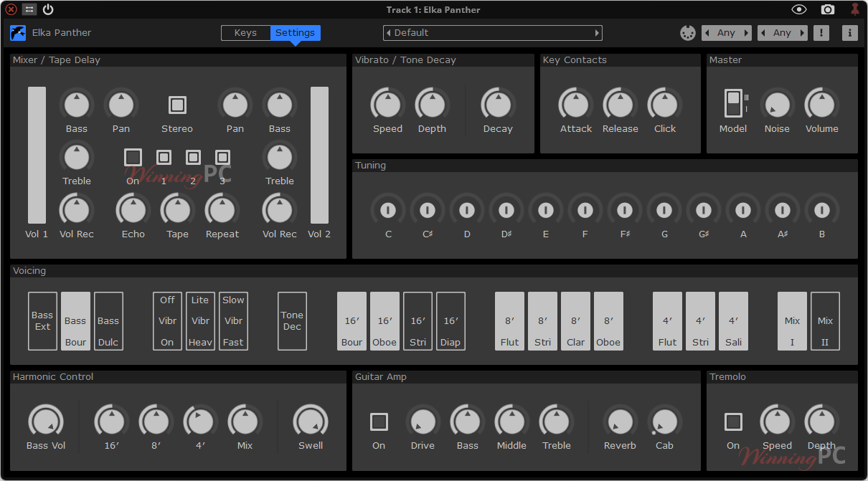The width and height of the screenshot is (868, 481).
Task: Toggle the Guitar Amp On switch
Action: (379, 422)
